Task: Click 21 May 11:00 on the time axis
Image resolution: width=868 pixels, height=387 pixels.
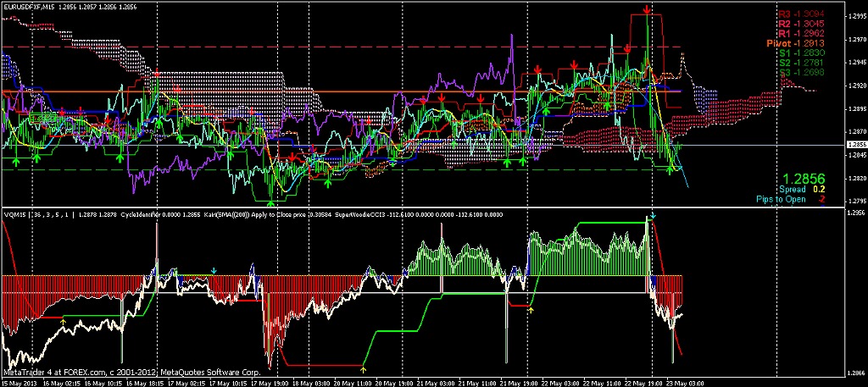Action: tap(477, 383)
